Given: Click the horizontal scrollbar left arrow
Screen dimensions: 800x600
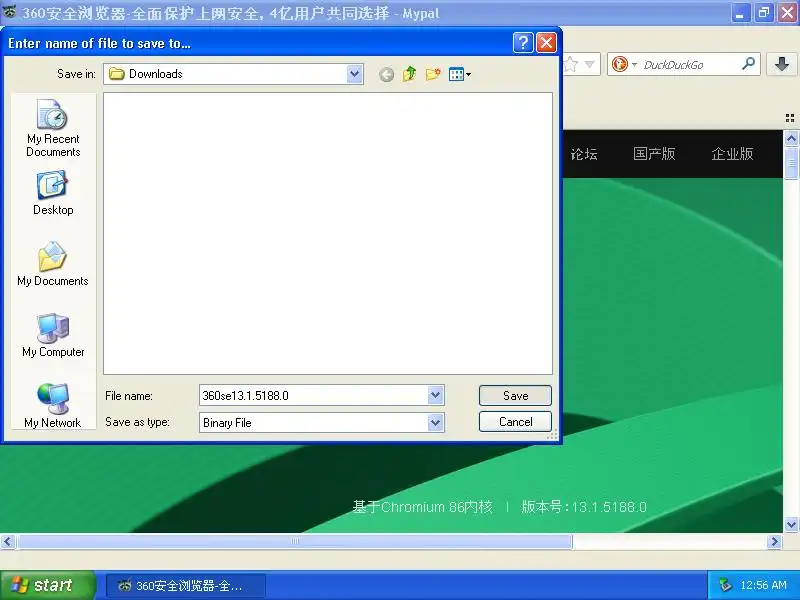Looking at the screenshot, I should pos(8,541).
